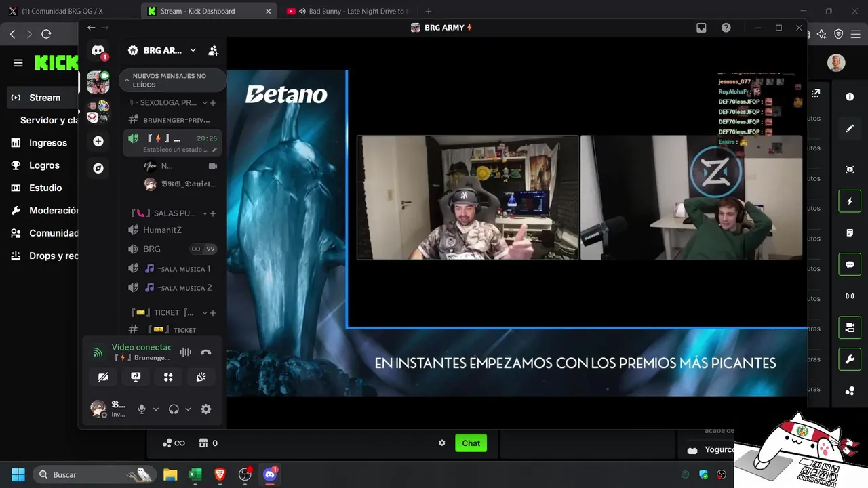
Task: Open Discord user settings gear
Action: [x=206, y=409]
